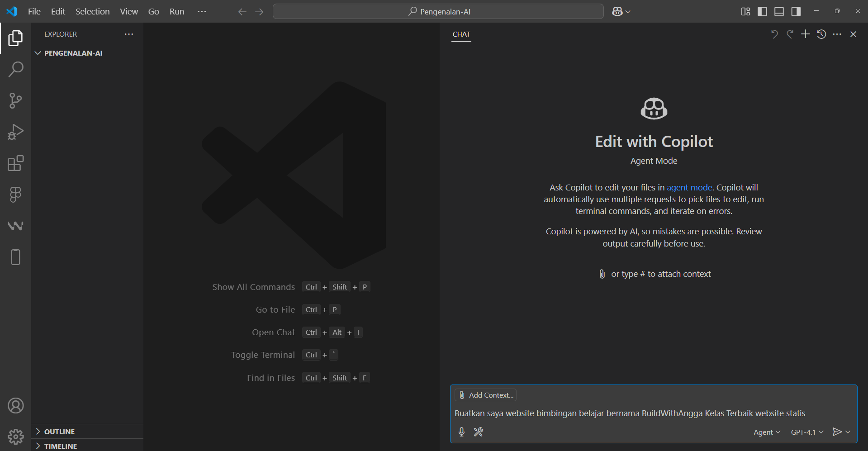Screen dimensions: 868x451
Task: Open Customize Layout icon
Action: pyautogui.click(x=745, y=12)
